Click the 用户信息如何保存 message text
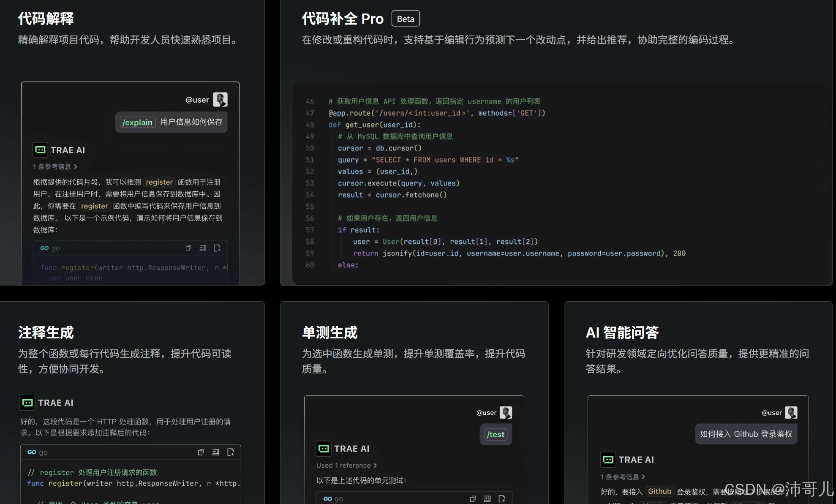The width and height of the screenshot is (836, 504). 191,122
